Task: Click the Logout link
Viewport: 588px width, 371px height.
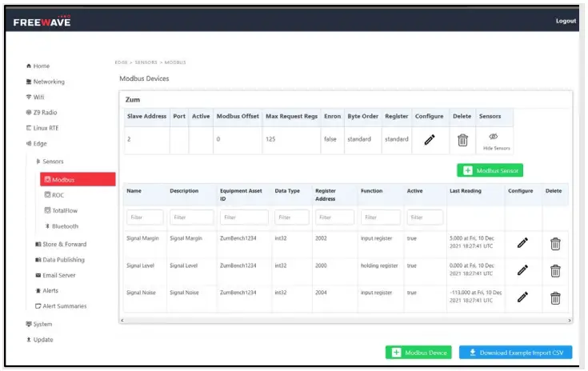Action: [x=566, y=21]
